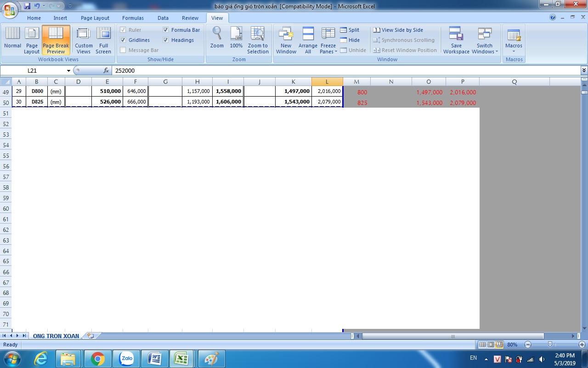Toggle the Split window option
This screenshot has height=368, width=588.
point(350,30)
